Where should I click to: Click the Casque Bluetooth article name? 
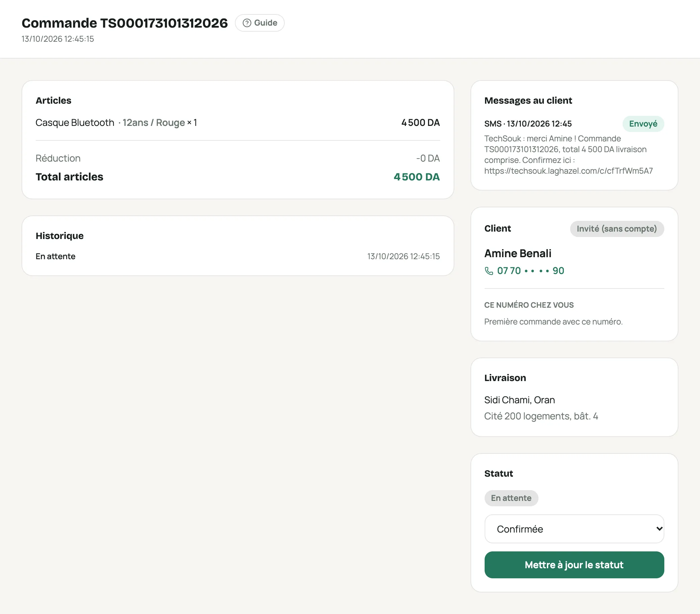pyautogui.click(x=75, y=123)
